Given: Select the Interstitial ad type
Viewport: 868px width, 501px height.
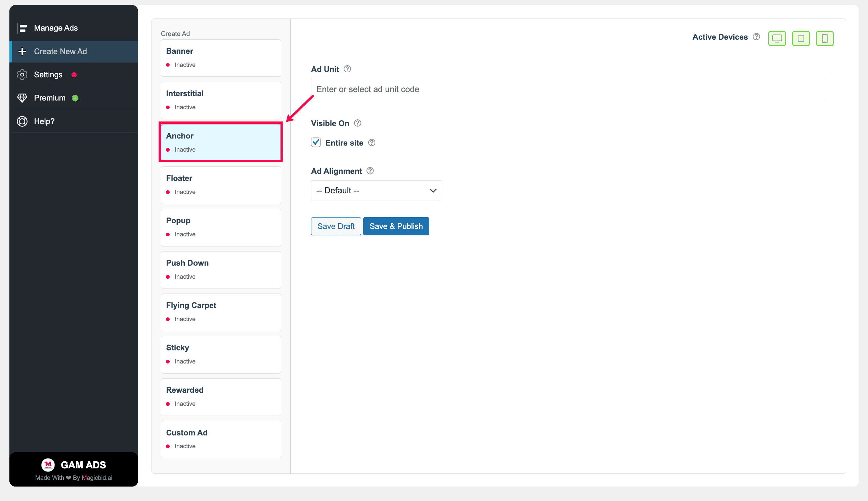Looking at the screenshot, I should (221, 100).
